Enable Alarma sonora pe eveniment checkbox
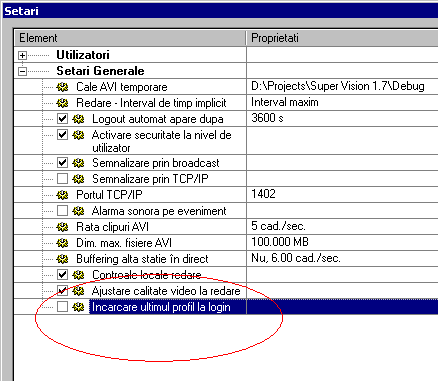438x381 pixels. point(62,211)
